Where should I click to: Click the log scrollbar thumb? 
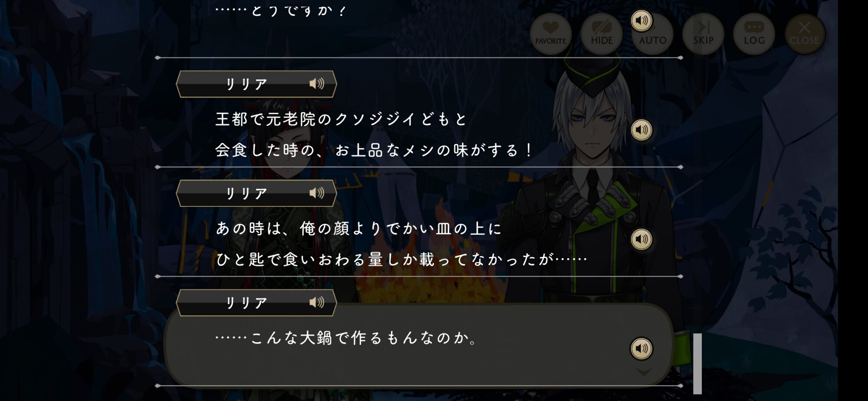click(x=697, y=364)
